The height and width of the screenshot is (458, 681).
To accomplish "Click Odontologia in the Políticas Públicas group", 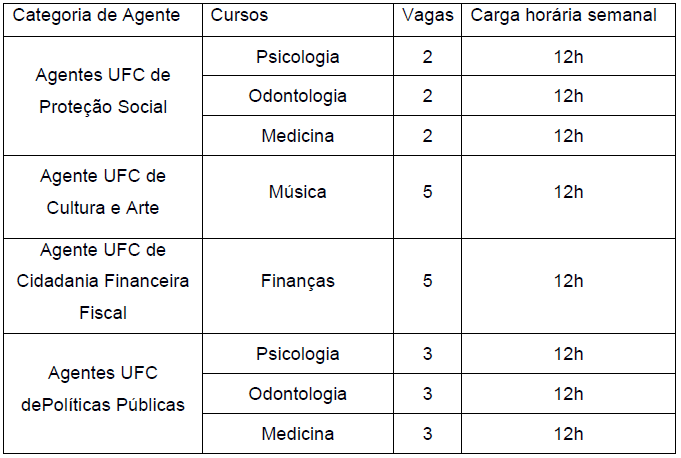I will 298,394.
